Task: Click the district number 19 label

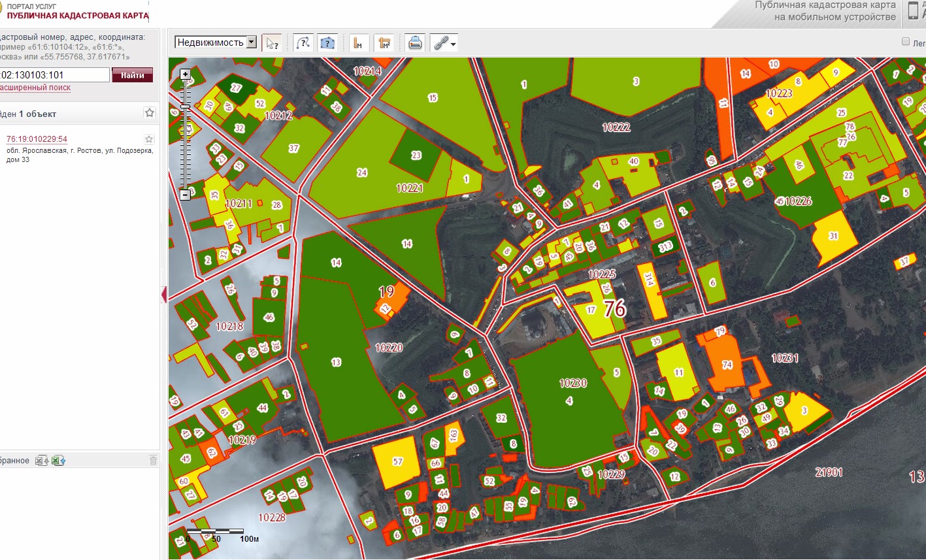Action: tap(386, 291)
